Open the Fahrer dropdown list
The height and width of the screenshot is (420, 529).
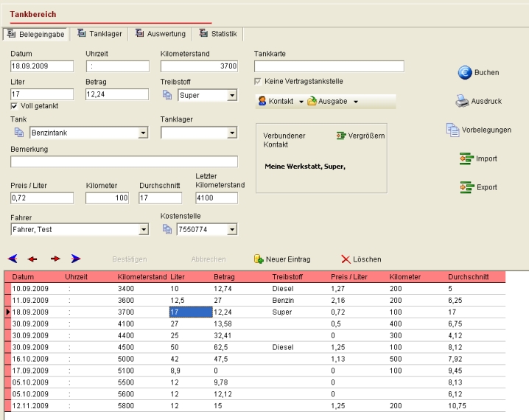tap(144, 230)
